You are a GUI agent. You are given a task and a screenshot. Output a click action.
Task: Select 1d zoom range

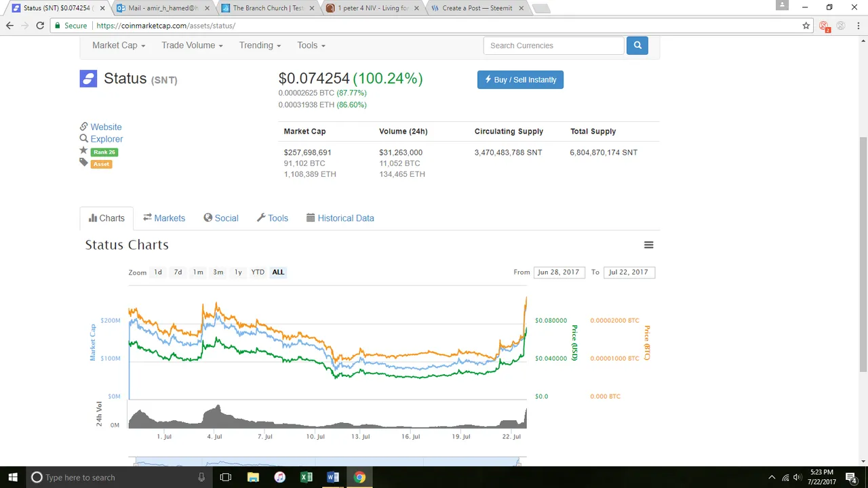[158, 272]
